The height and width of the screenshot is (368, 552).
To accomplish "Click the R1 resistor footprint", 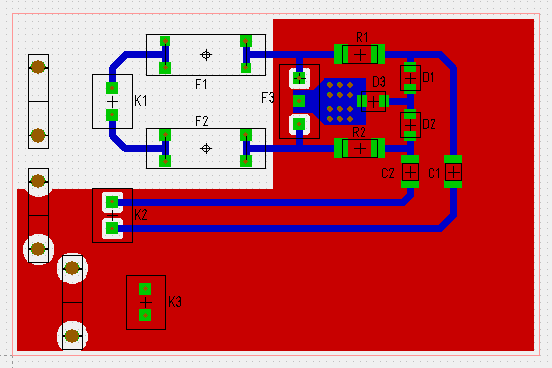I will pyautogui.click(x=359, y=54).
